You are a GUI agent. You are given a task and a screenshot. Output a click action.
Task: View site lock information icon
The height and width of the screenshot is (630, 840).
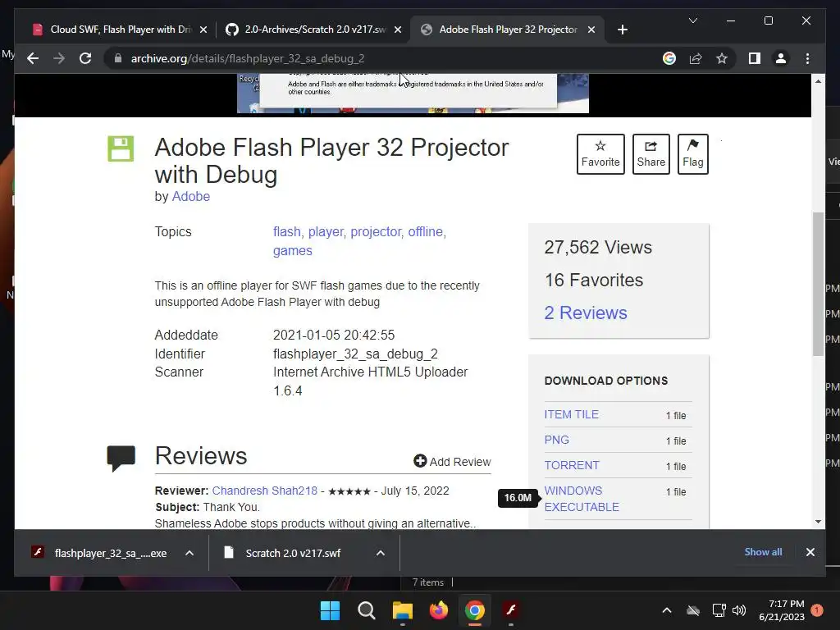point(118,58)
